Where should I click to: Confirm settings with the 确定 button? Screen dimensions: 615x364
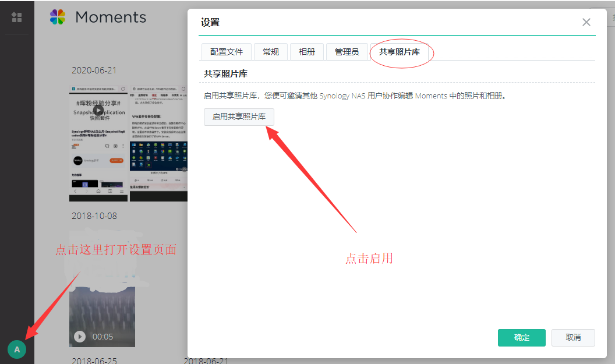pyautogui.click(x=521, y=338)
